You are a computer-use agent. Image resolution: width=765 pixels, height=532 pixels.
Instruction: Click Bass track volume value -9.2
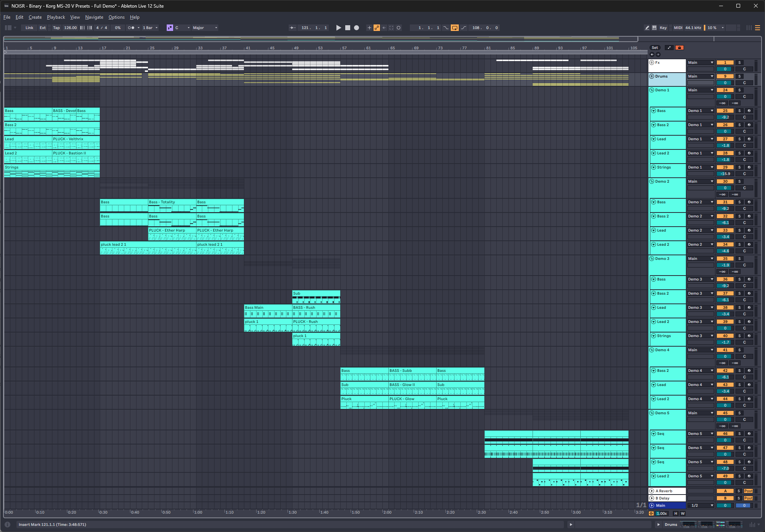coord(725,117)
